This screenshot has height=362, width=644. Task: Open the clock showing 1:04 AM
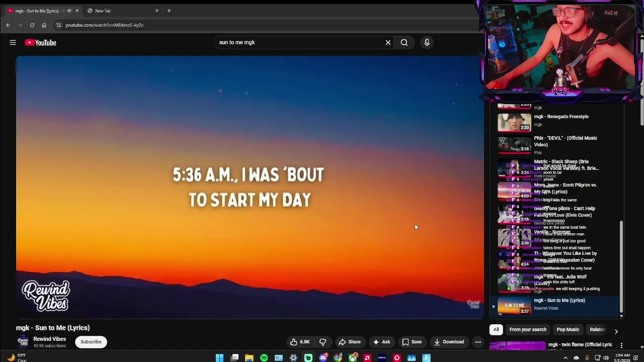pos(622,357)
